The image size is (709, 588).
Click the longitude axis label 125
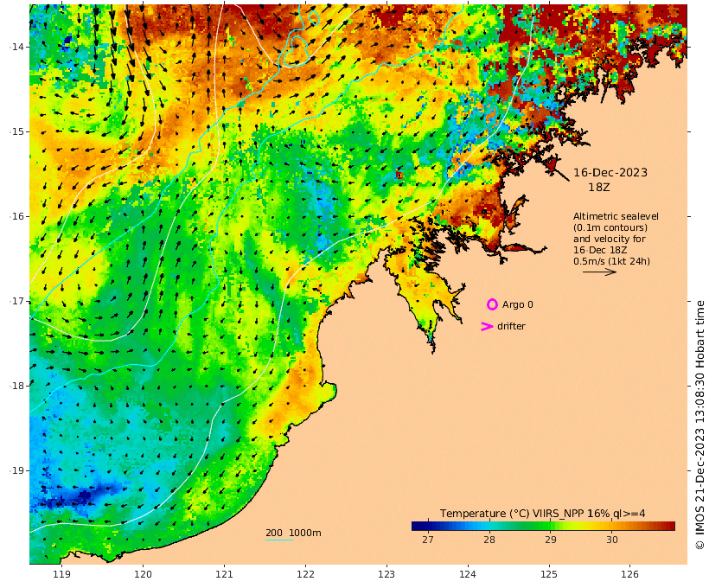tap(549, 574)
